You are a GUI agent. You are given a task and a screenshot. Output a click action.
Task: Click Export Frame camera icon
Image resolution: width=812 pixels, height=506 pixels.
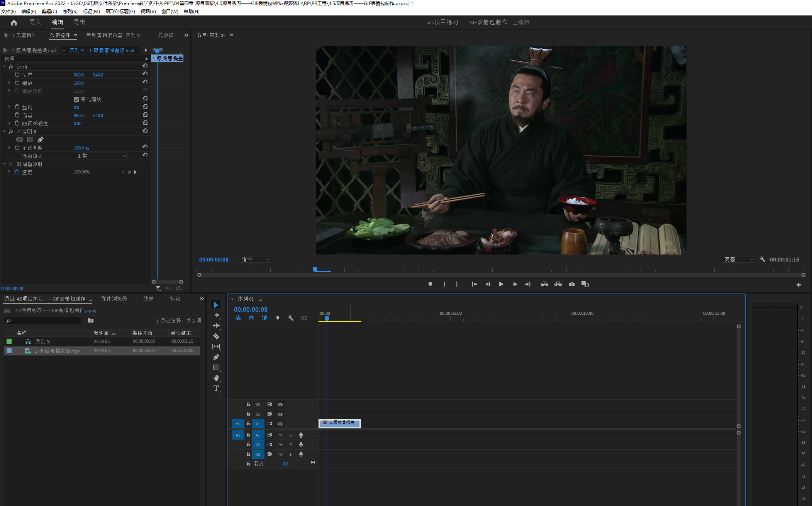571,284
